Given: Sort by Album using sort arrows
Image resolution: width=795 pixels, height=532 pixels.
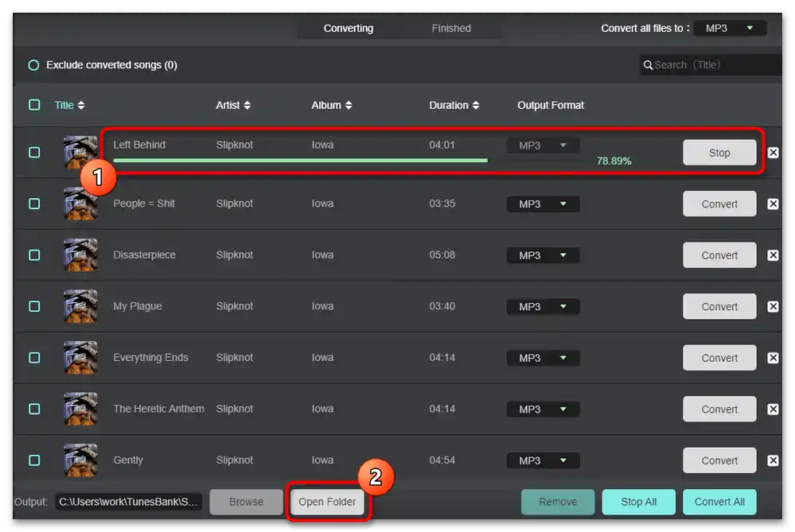Looking at the screenshot, I should (349, 105).
